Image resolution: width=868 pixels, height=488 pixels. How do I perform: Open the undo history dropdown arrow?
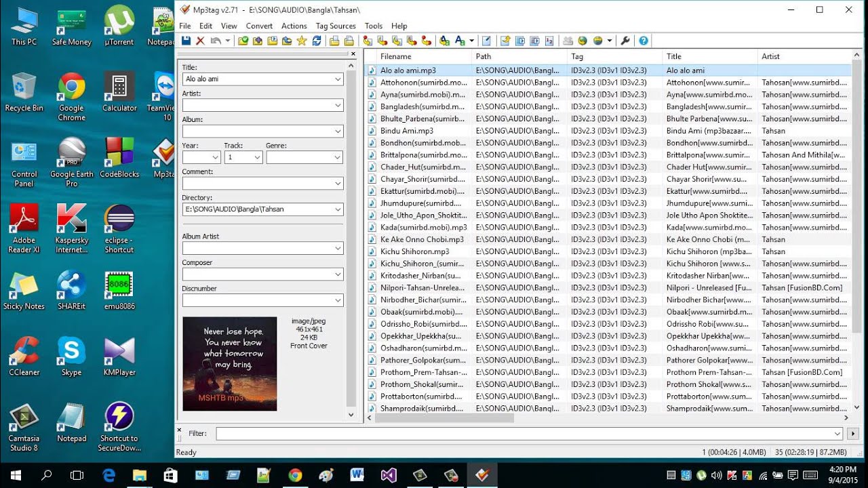point(228,41)
